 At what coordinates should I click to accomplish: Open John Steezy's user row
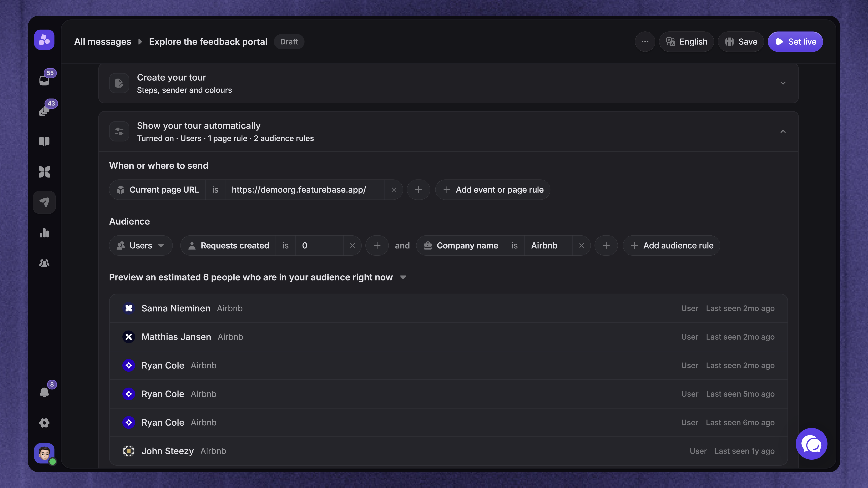click(x=448, y=451)
